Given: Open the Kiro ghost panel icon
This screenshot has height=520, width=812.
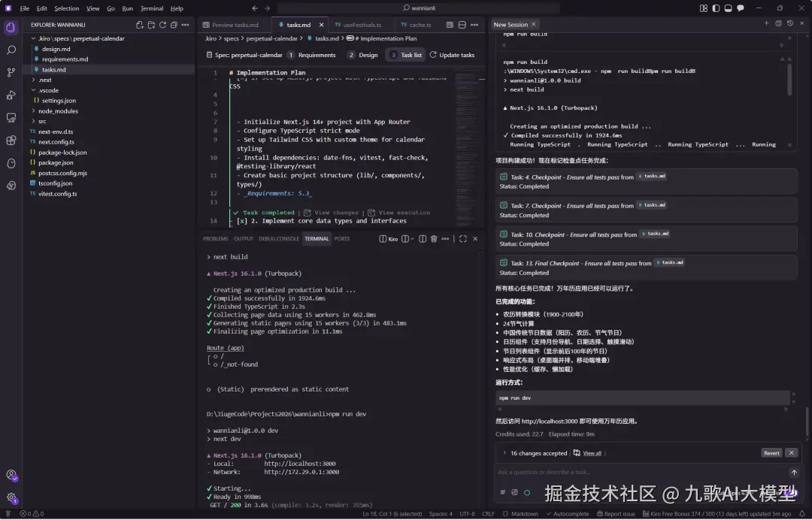Looking at the screenshot, I should [11, 163].
